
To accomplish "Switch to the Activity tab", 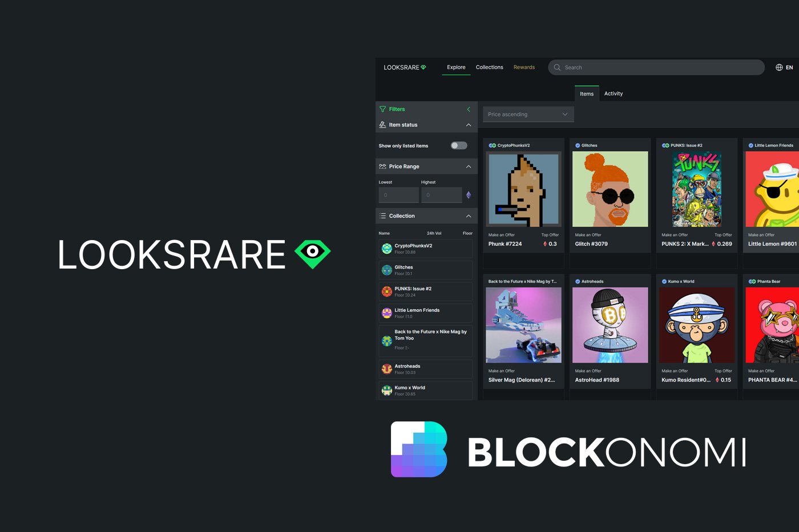I will [x=614, y=94].
